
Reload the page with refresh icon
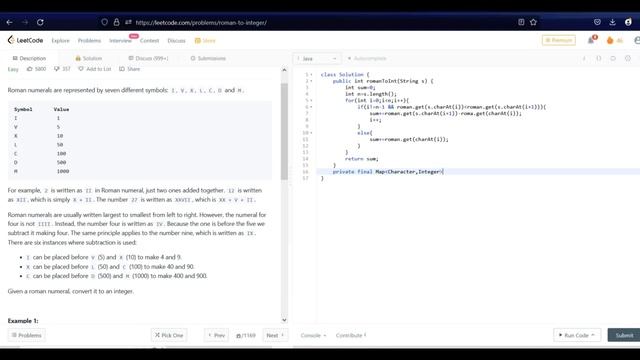click(x=40, y=22)
